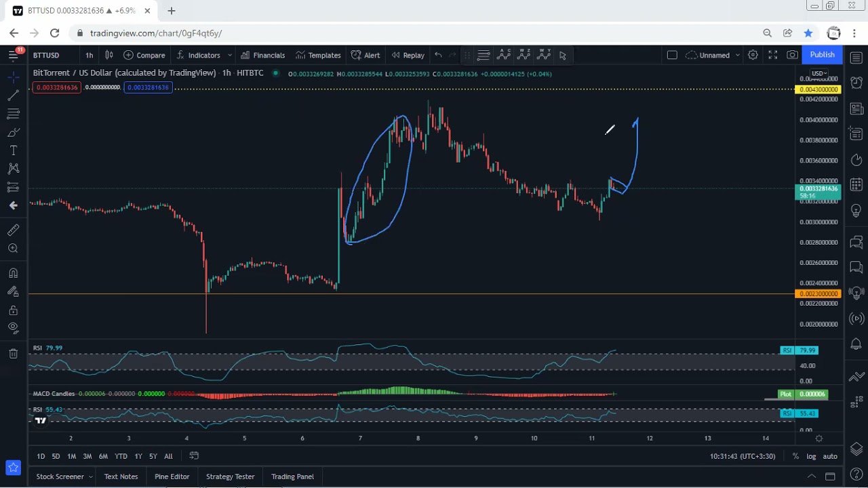Toggle log scale mode

811,456
